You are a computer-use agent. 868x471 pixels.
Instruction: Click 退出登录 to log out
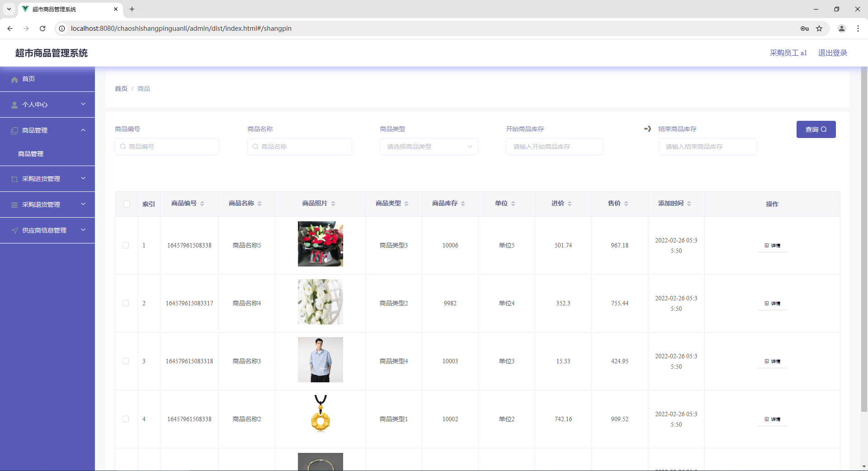(x=833, y=53)
